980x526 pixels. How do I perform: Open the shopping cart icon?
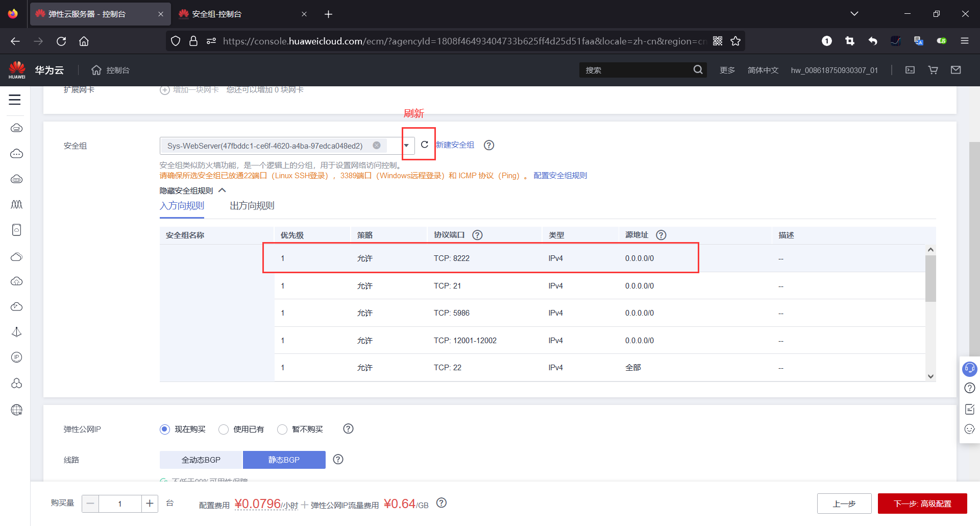point(933,70)
